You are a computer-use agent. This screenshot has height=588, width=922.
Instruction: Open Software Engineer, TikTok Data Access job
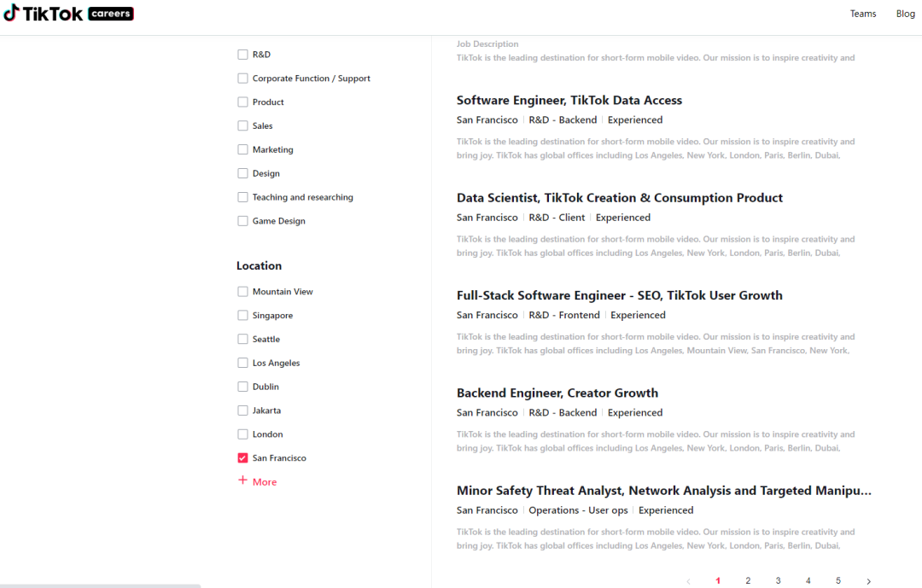[x=569, y=101]
